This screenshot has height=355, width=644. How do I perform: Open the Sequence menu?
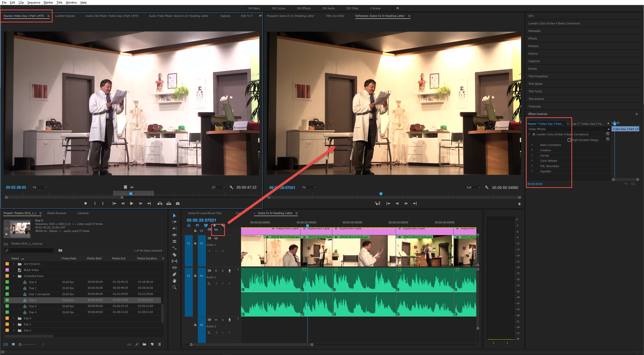[x=34, y=3]
